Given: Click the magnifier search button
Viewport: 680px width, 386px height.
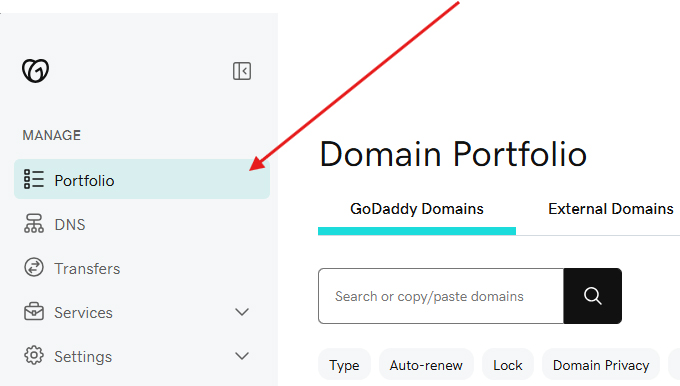Looking at the screenshot, I should [592, 296].
